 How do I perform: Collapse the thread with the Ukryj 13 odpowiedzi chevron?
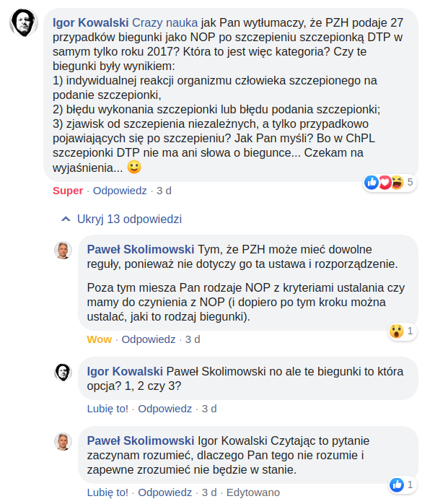66,220
